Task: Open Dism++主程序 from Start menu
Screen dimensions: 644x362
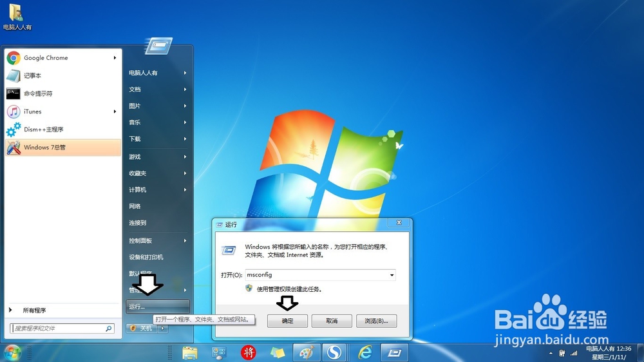Action: click(63, 129)
